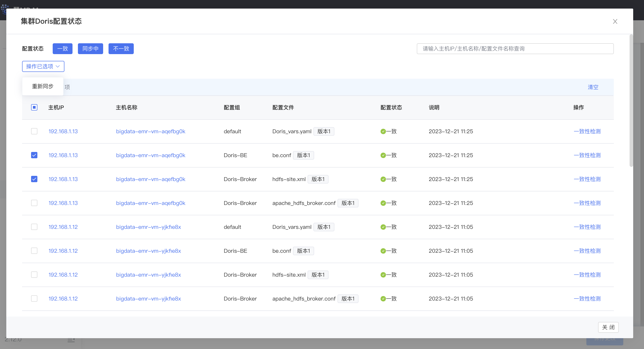The image size is (644, 349).
Task: Run 一致性检测 for 192.168.1.13 apache_hdfs_broker.conf
Action: point(587,203)
